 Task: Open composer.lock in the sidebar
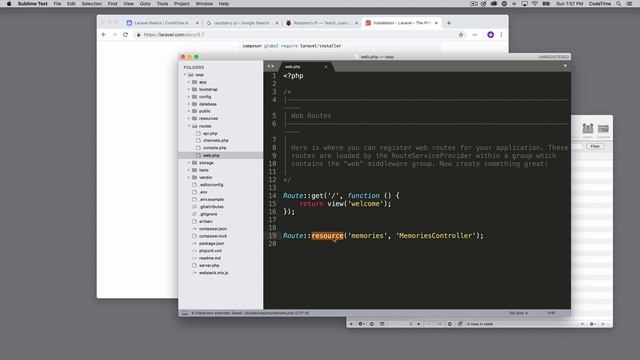coord(213,236)
